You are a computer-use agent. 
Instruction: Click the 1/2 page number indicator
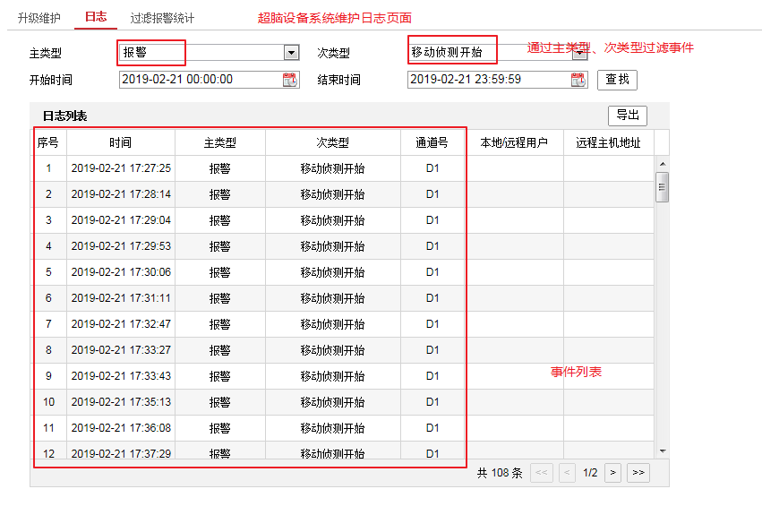590,472
